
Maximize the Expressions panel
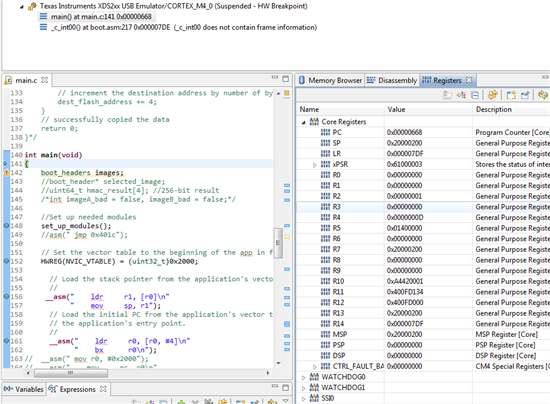(286, 388)
